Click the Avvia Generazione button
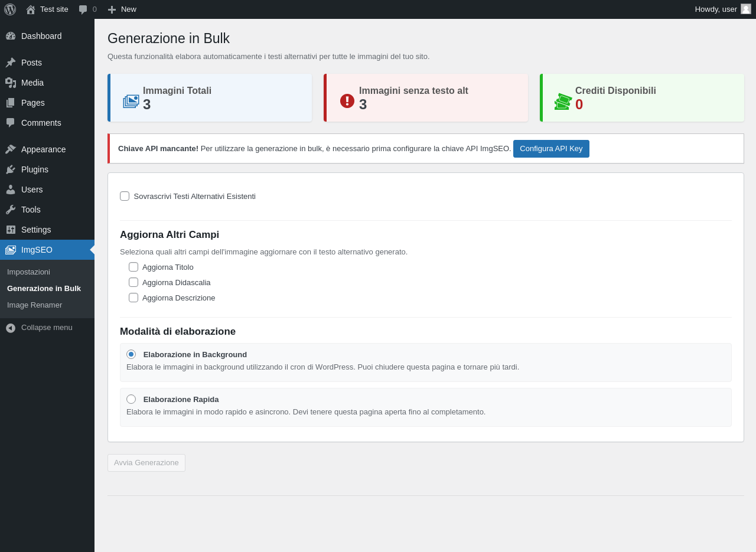 [146, 463]
